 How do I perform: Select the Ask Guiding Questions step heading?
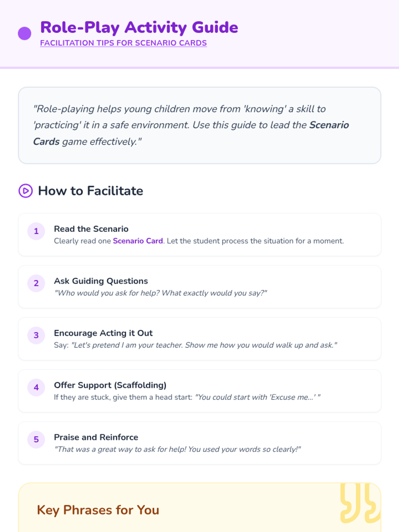point(101,281)
